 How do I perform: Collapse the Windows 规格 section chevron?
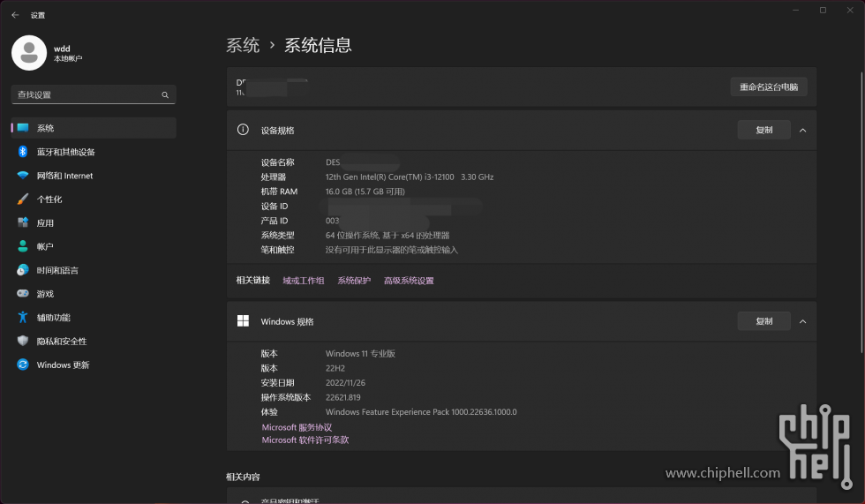pos(802,321)
